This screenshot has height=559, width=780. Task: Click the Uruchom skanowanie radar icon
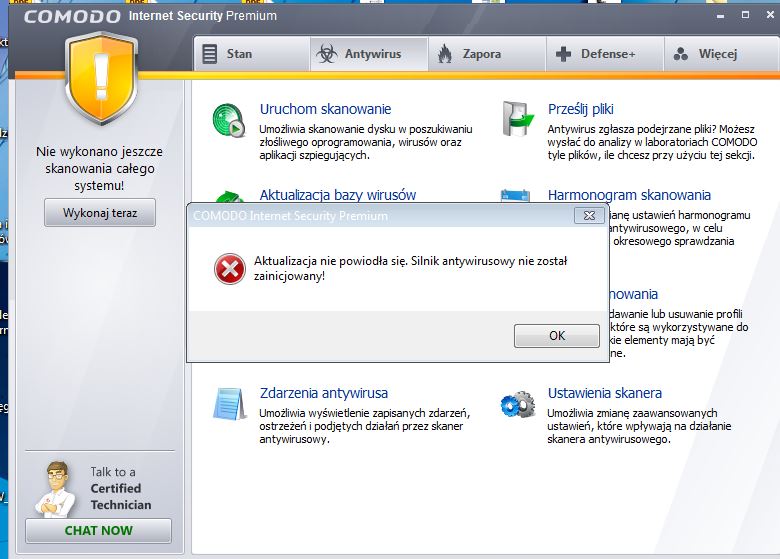pos(229,122)
